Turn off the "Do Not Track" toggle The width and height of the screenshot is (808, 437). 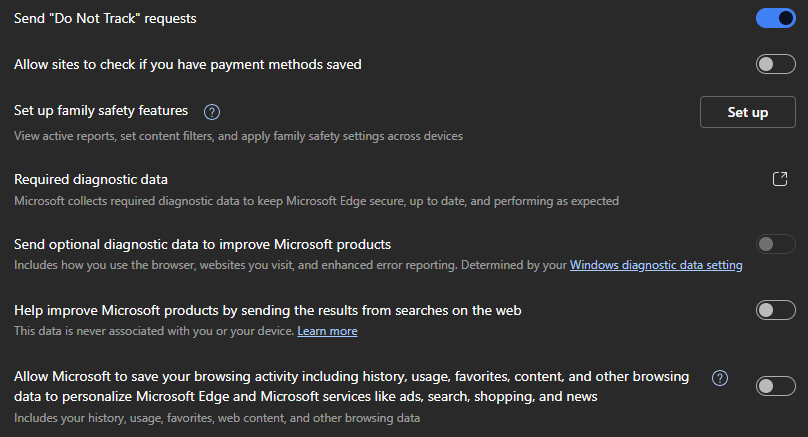[x=775, y=18]
